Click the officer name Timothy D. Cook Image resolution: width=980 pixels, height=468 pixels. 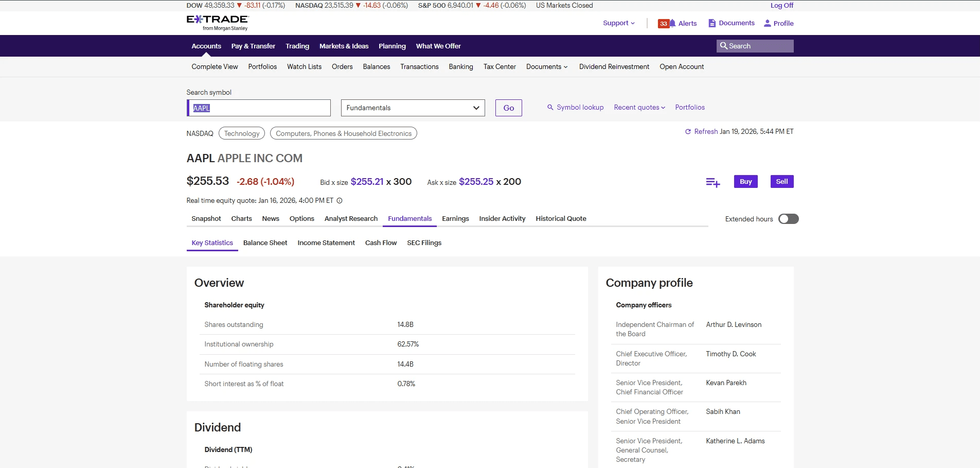coord(731,354)
